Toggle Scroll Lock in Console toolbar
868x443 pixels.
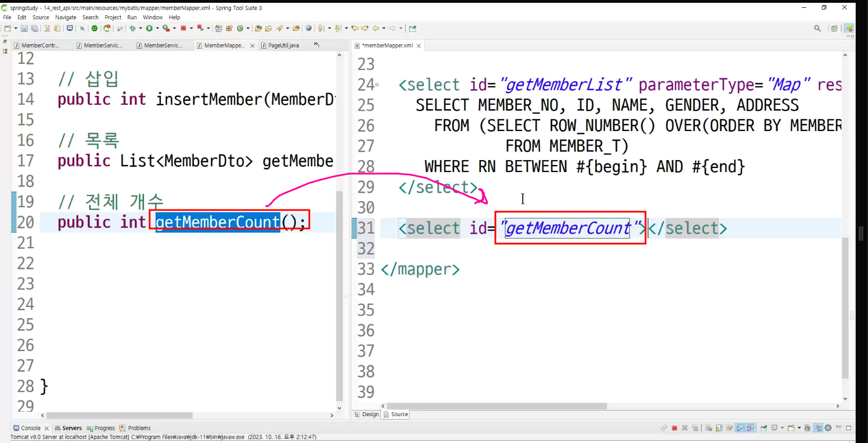[x=719, y=428]
